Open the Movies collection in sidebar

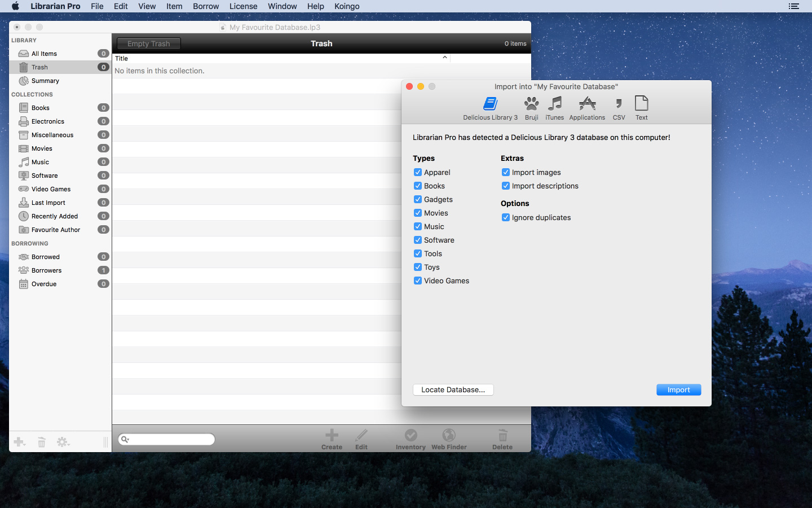(x=60, y=148)
